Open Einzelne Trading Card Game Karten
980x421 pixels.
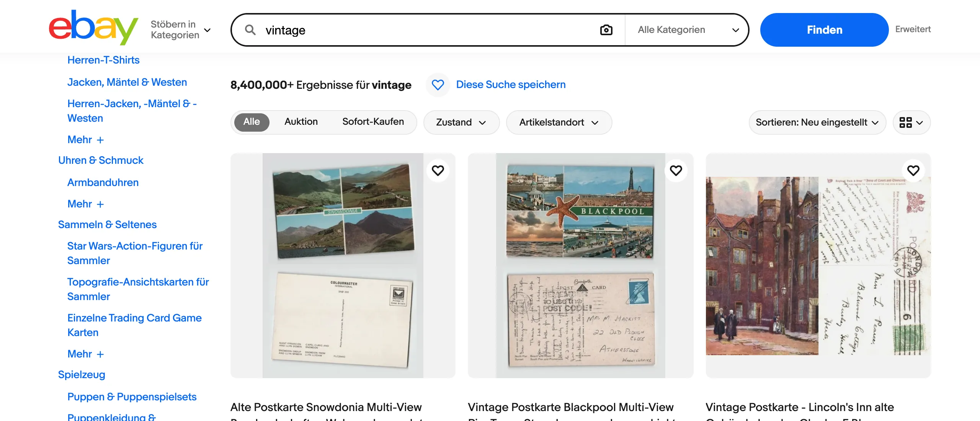coord(134,325)
